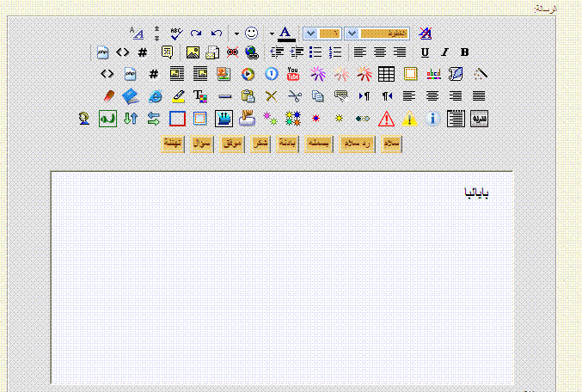Click the spell check icon
The width and height of the screenshot is (582, 392).
click(176, 34)
